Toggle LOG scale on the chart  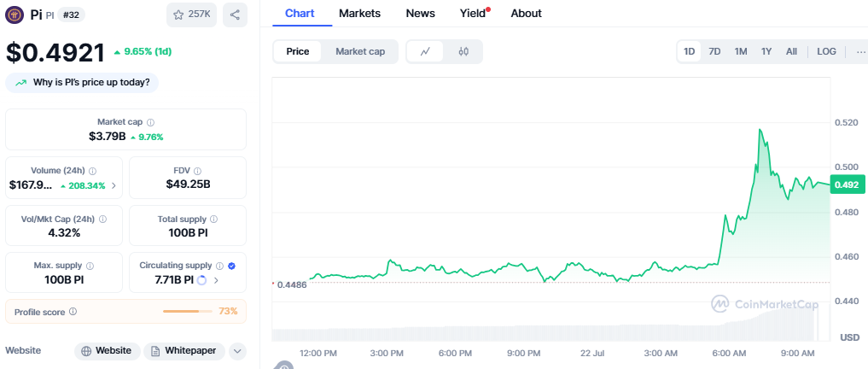pos(826,51)
